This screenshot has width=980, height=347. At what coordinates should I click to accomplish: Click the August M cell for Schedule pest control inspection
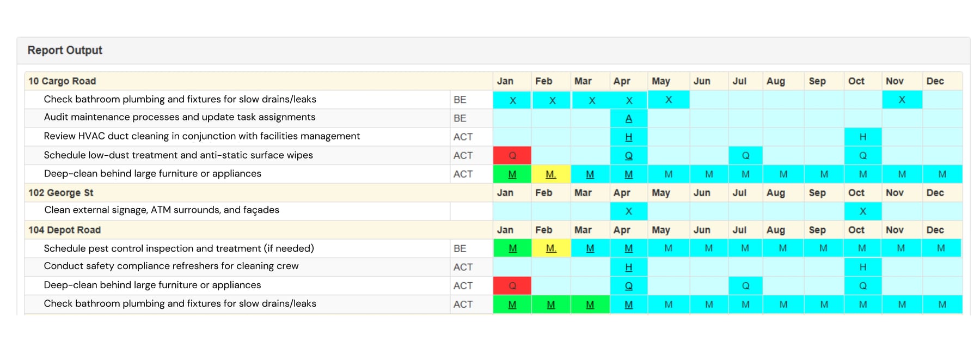[x=782, y=248]
